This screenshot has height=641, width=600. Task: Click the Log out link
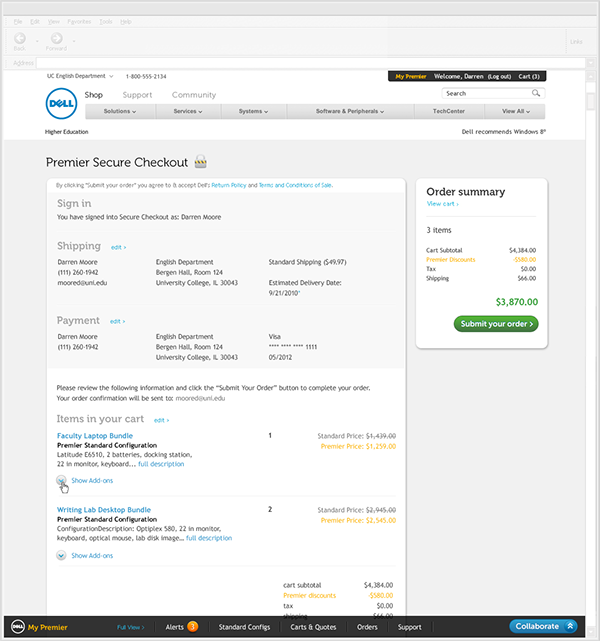(x=499, y=76)
